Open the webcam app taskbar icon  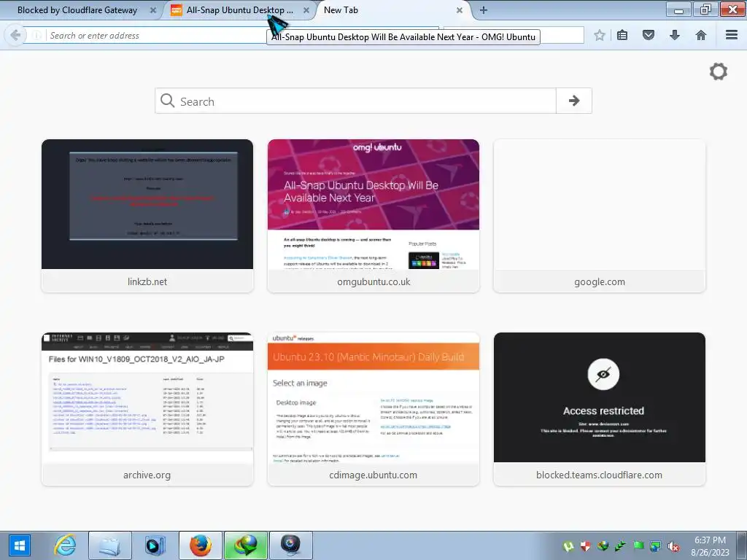click(x=291, y=545)
